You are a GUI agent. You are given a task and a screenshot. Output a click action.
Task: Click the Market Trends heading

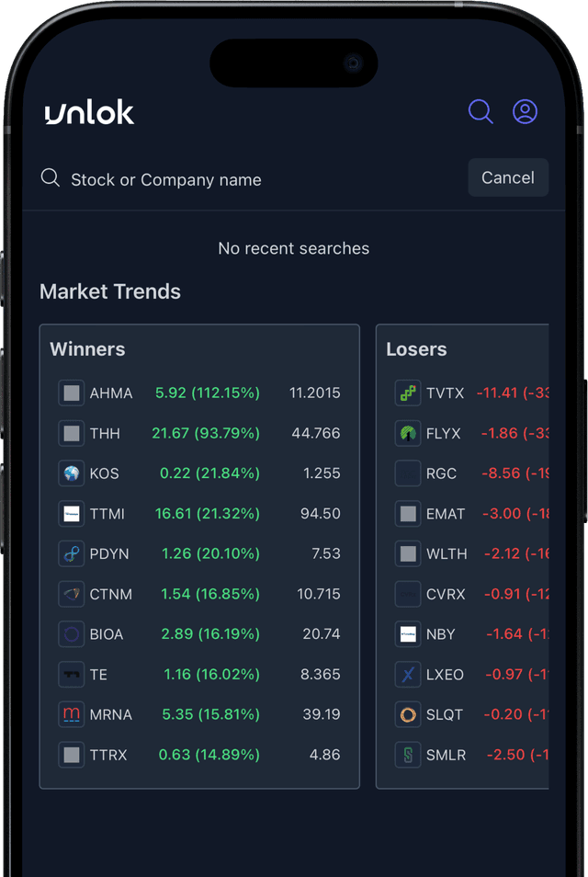(x=109, y=291)
